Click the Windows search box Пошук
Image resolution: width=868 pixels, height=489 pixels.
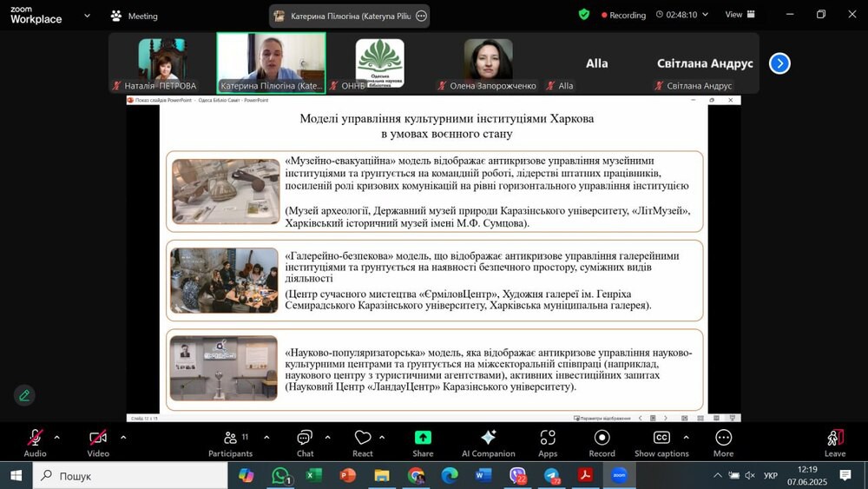pyautogui.click(x=130, y=476)
